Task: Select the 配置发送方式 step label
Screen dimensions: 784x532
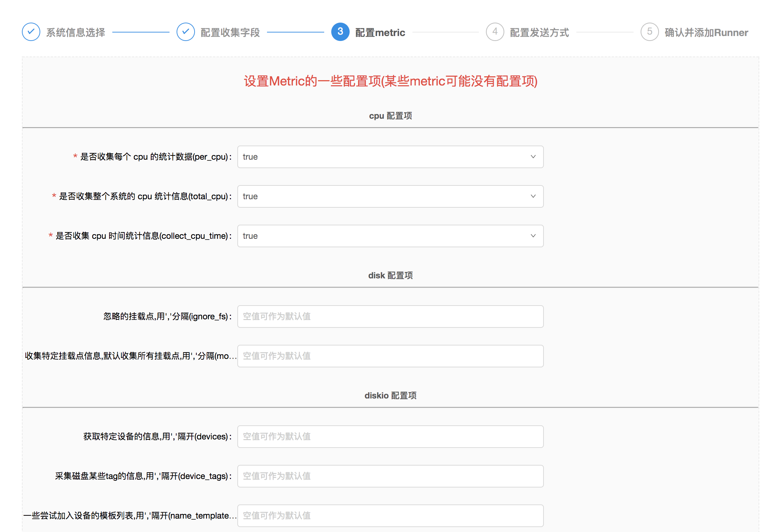Action: point(539,32)
